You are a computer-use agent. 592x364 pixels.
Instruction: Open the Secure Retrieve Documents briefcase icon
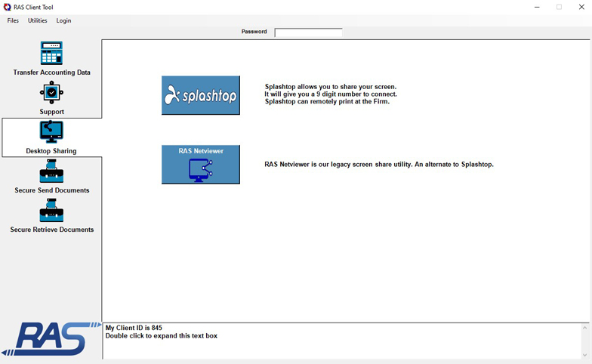pos(51,210)
